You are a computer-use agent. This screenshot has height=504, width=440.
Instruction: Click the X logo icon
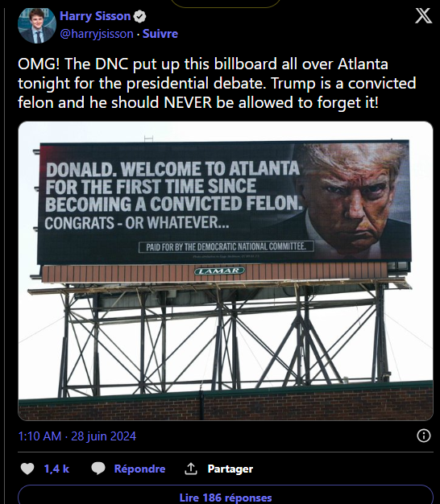[423, 15]
